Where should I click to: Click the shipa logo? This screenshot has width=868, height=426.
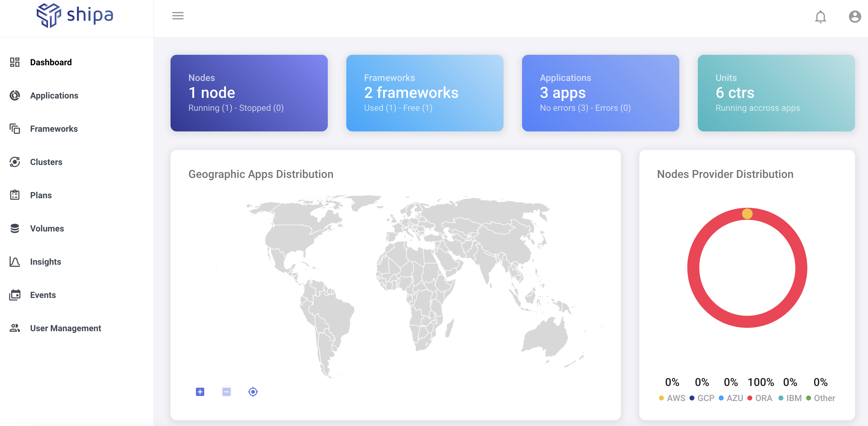pos(75,15)
